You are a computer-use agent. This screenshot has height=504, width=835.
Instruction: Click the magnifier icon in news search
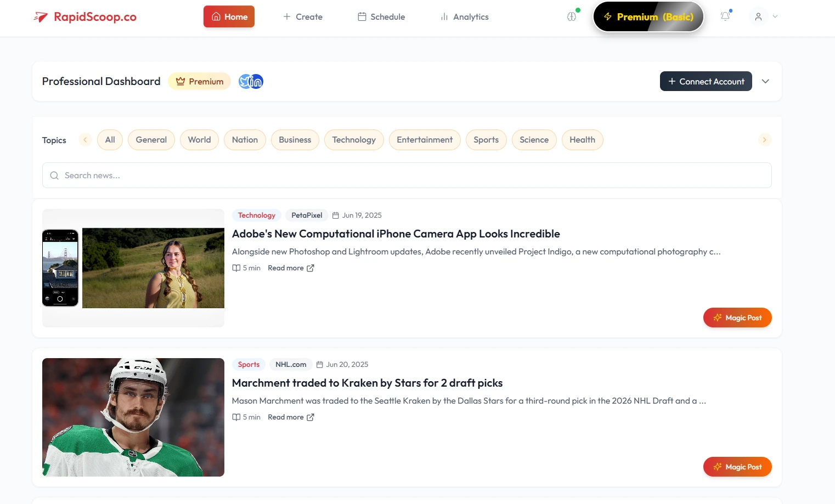click(54, 175)
